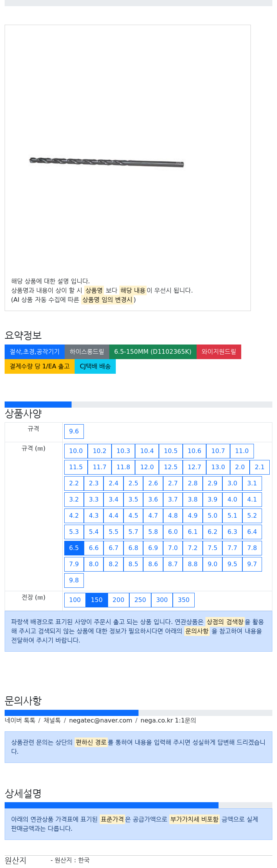This screenshot has width=277, height=868.
Task: Click the CJ택배 배송 badge
Action: point(95,366)
